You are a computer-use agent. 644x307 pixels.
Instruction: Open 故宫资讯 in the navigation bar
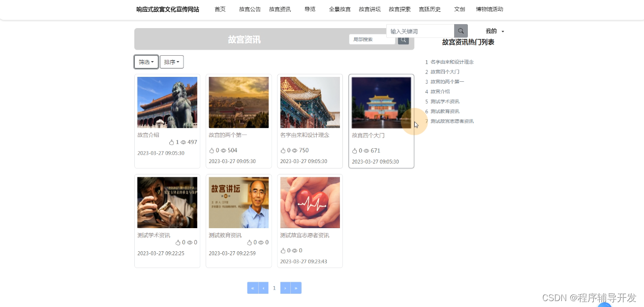280,9
